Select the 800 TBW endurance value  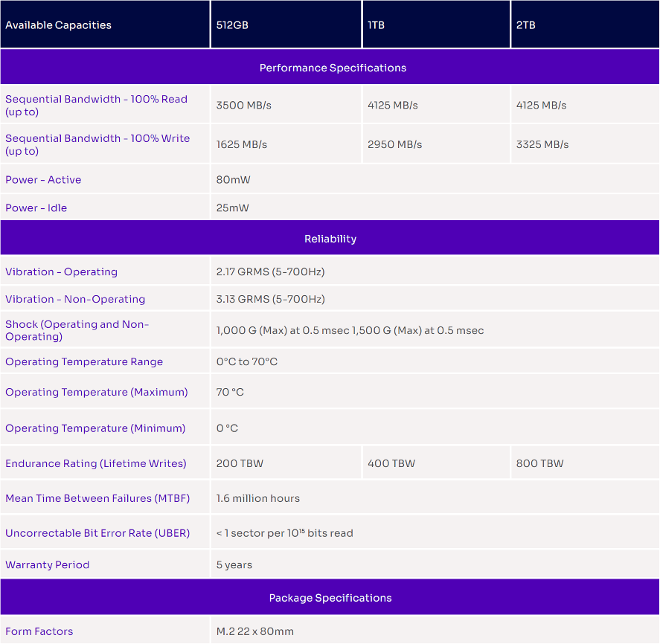[x=539, y=463]
